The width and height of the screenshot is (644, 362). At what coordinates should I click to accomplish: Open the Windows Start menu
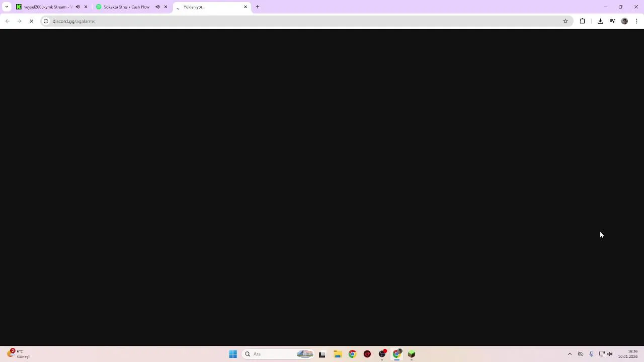233,354
